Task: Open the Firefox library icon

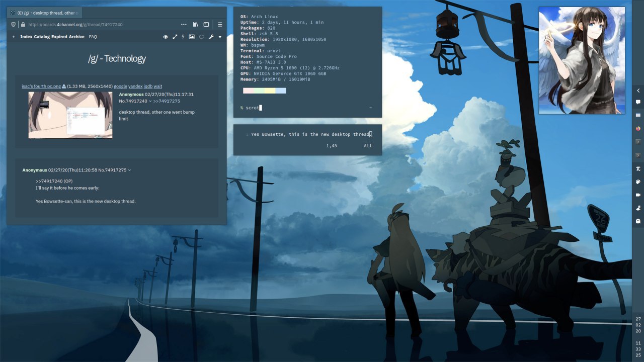Action: click(196, 24)
